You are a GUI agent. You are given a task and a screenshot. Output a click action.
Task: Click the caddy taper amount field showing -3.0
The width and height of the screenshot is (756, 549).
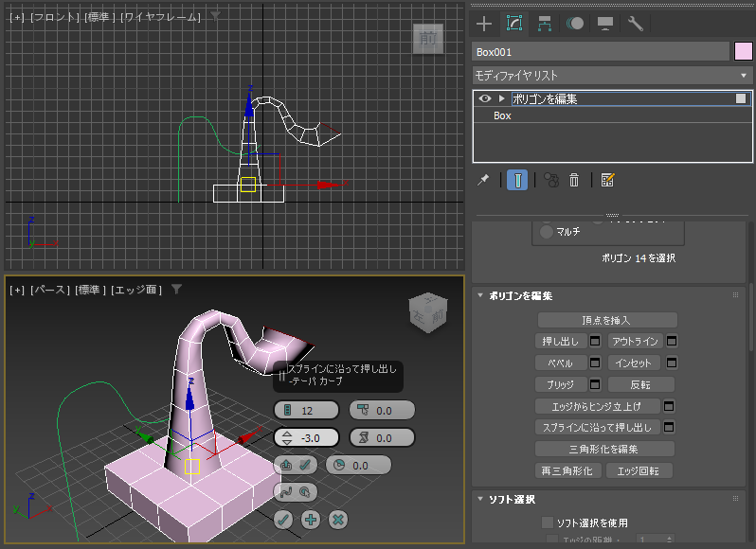coord(307,437)
